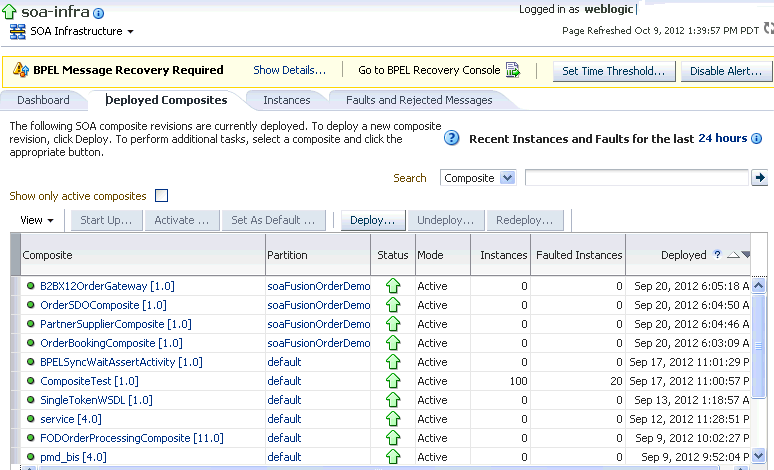Open soaFusionOrderDemo partition for B2BX12OrderGateway
This screenshot has width=774, height=470.
[x=318, y=286]
